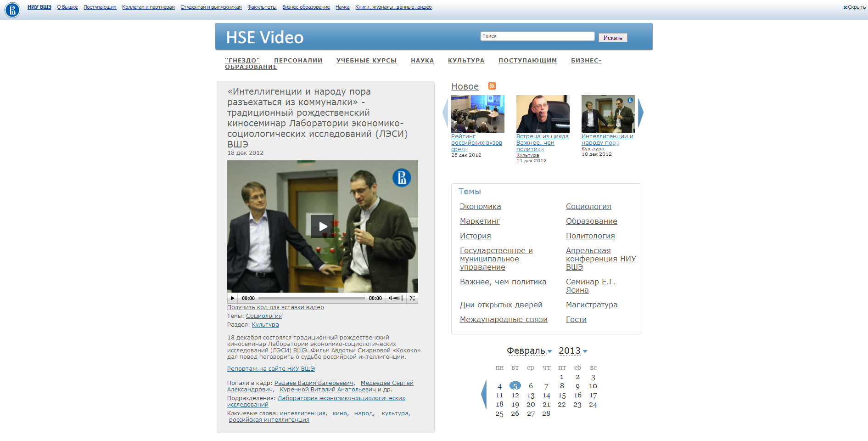Open the Дни открытых дверей topic

(x=501, y=305)
